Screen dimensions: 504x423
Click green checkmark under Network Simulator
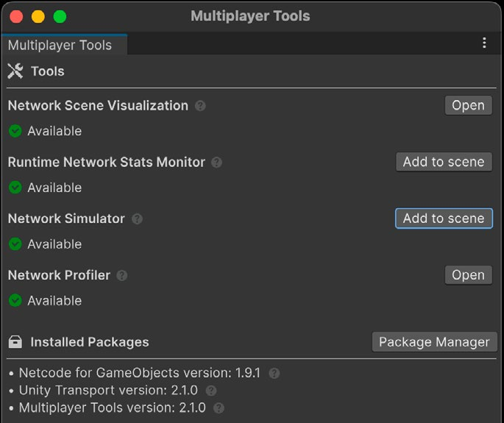(x=15, y=244)
